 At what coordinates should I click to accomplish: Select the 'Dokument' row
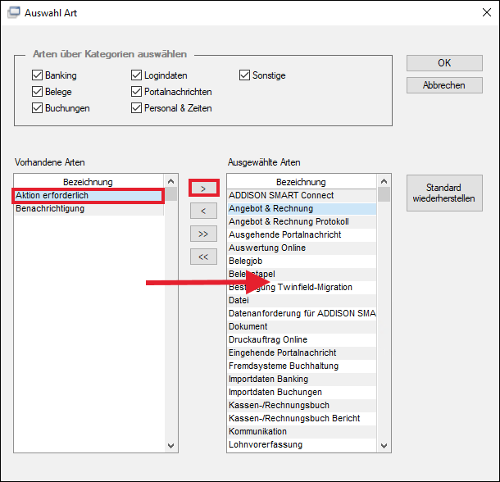[x=302, y=327]
